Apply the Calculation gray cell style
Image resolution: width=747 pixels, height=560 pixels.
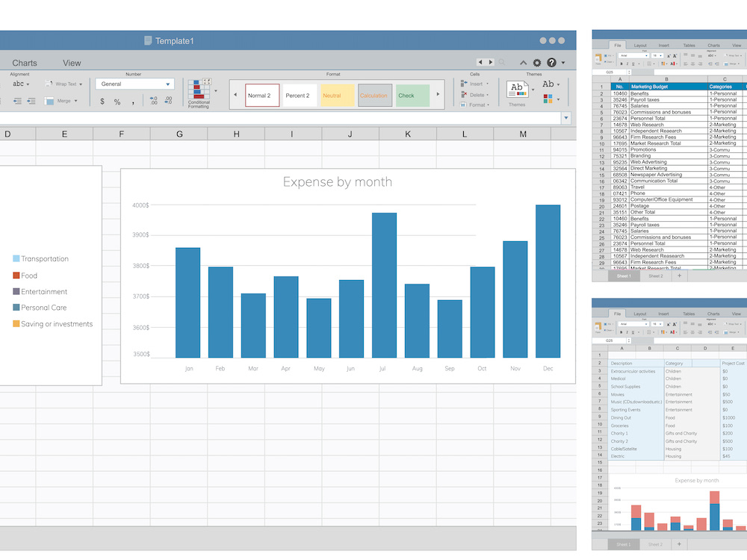coord(375,96)
